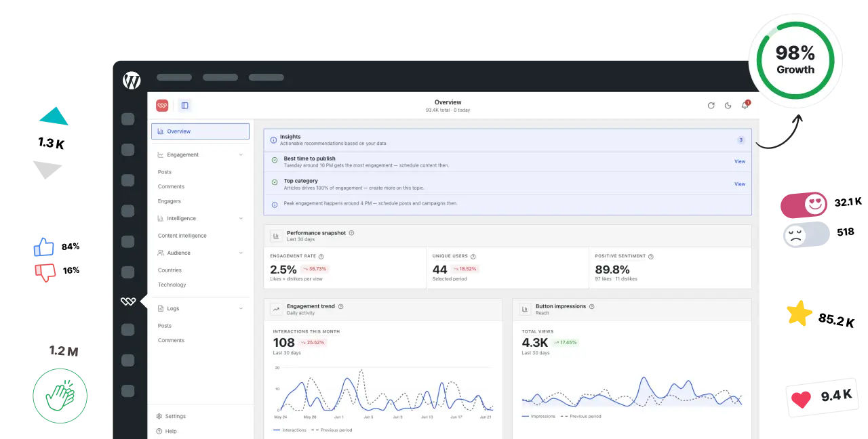Viewport: 868px width, 439px height.
Task: Collapse the Audience section chevron
Action: (241, 253)
